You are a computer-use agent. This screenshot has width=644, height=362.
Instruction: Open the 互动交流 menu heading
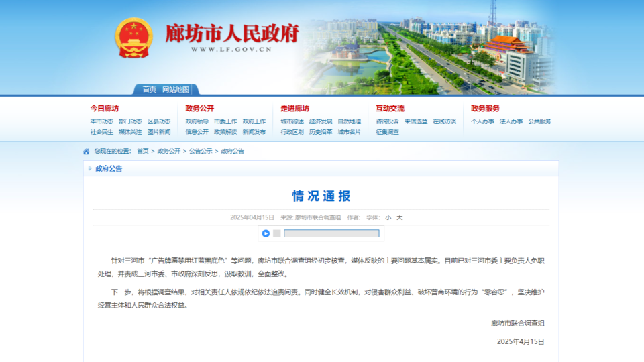click(390, 109)
